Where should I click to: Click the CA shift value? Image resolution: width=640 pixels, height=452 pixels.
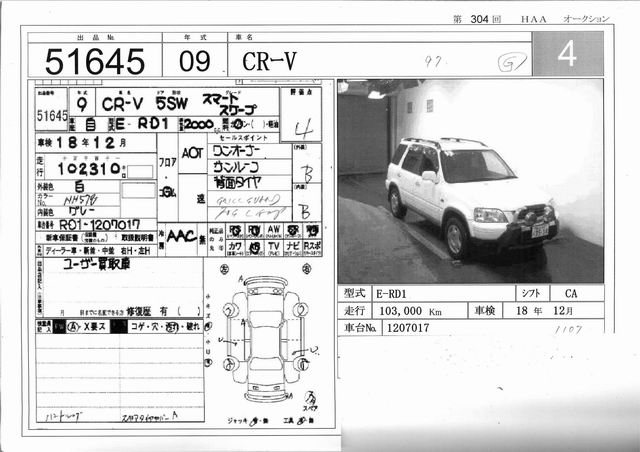coord(571,294)
